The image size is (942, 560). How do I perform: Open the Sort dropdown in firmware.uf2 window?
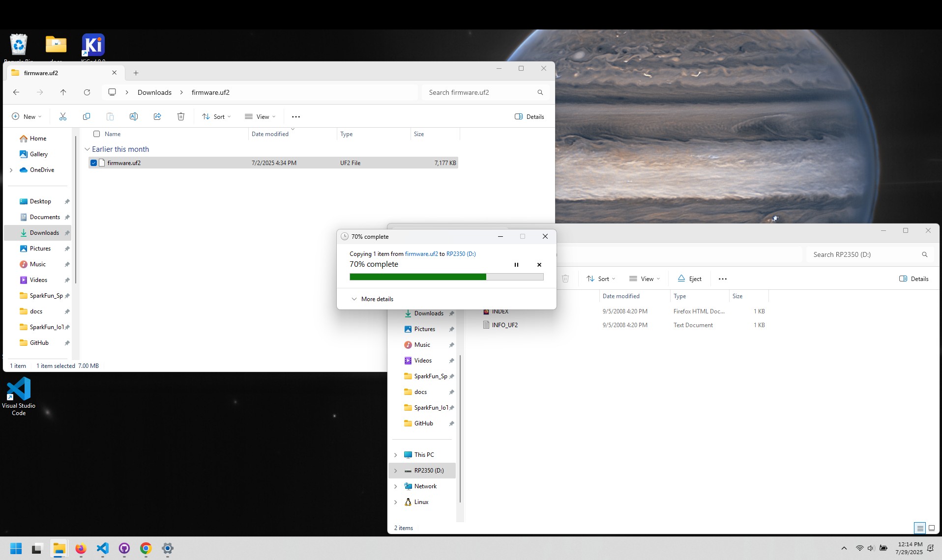[x=216, y=116]
